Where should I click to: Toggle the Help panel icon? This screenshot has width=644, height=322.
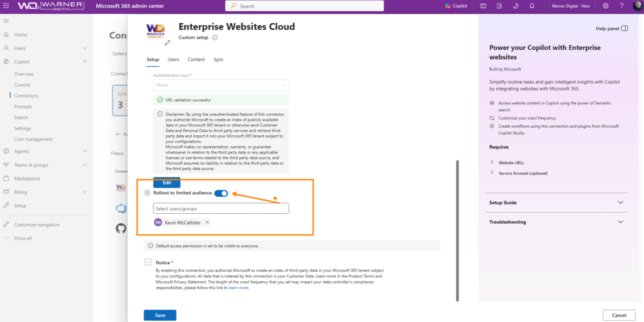pos(625,29)
